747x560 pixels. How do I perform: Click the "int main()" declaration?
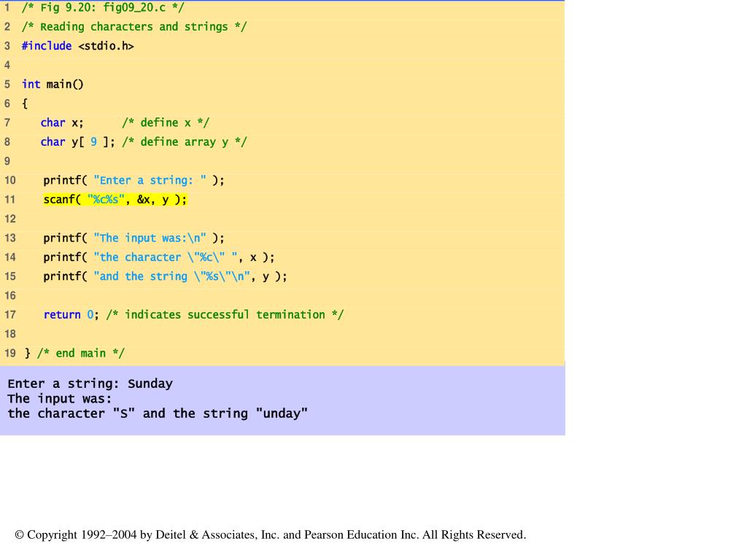tap(53, 85)
